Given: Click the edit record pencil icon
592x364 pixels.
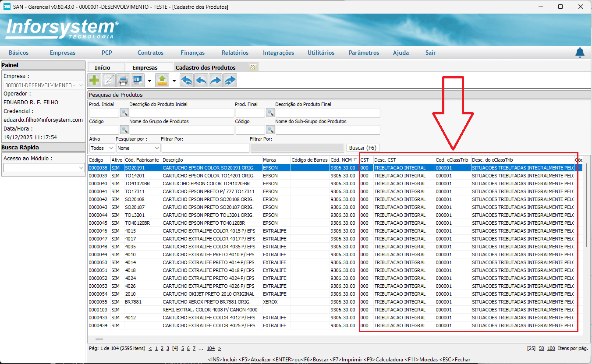Looking at the screenshot, I should point(109,81).
